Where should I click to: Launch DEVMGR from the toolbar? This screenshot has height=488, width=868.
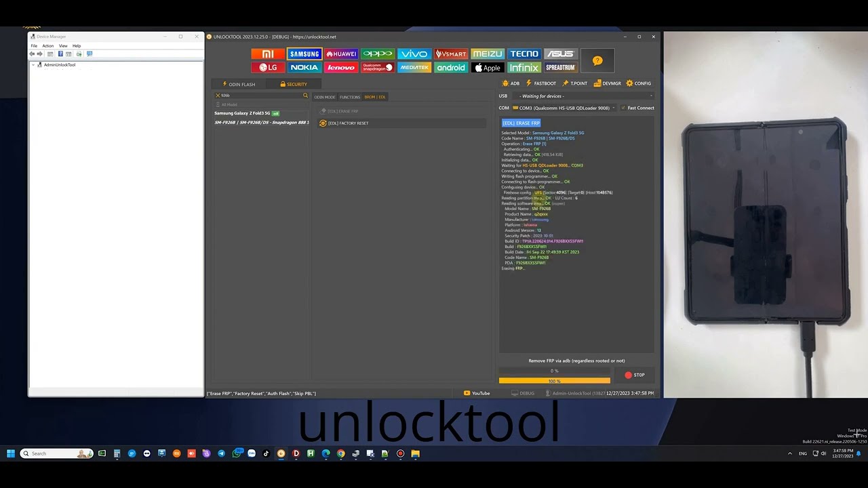607,83
